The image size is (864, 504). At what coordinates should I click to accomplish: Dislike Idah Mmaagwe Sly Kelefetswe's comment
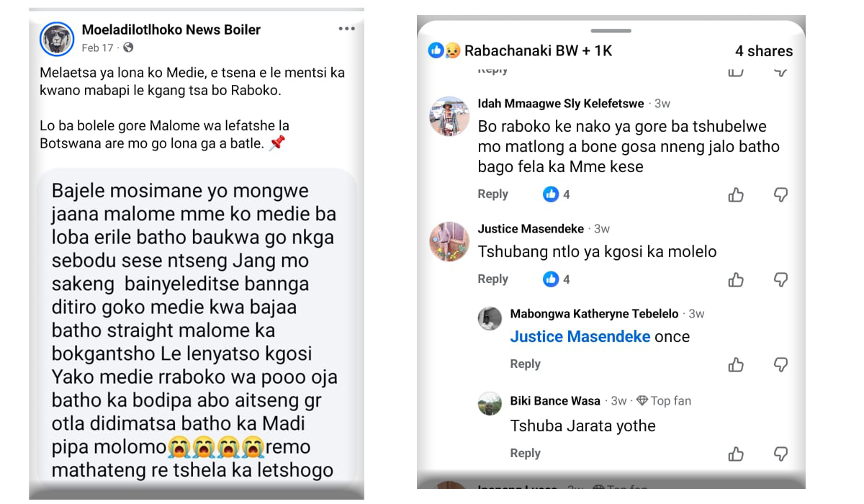coord(780,194)
